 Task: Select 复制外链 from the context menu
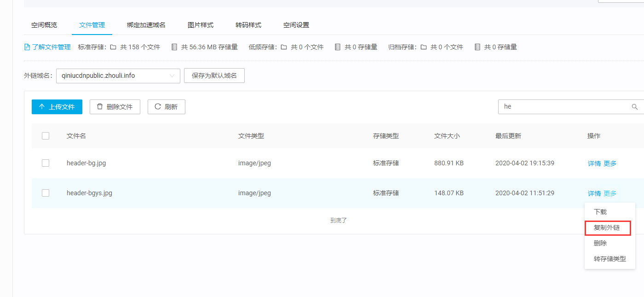point(607,227)
